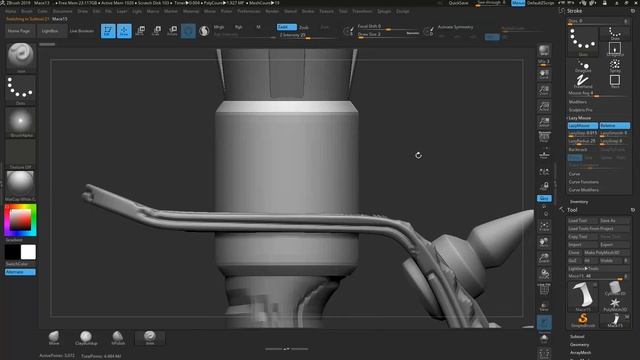
Task: Adjust the Z Intensity slider
Action: pyautogui.click(x=306, y=36)
